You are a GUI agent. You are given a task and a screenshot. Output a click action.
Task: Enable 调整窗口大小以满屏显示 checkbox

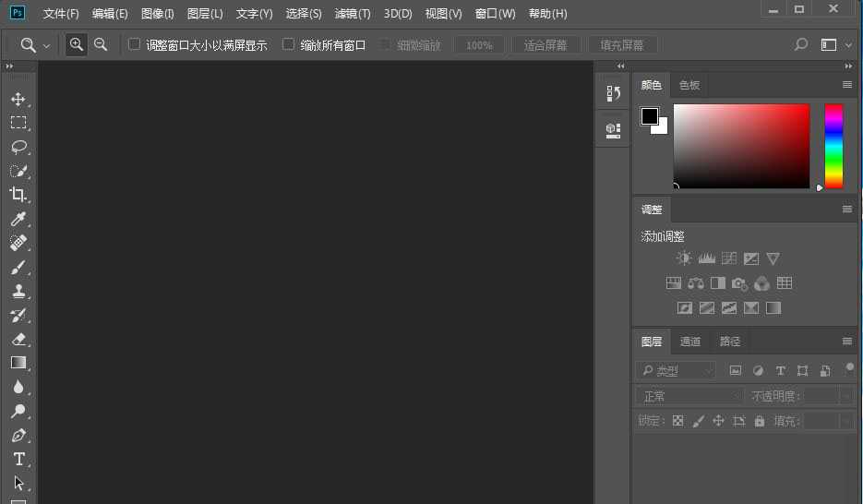pyautogui.click(x=135, y=44)
